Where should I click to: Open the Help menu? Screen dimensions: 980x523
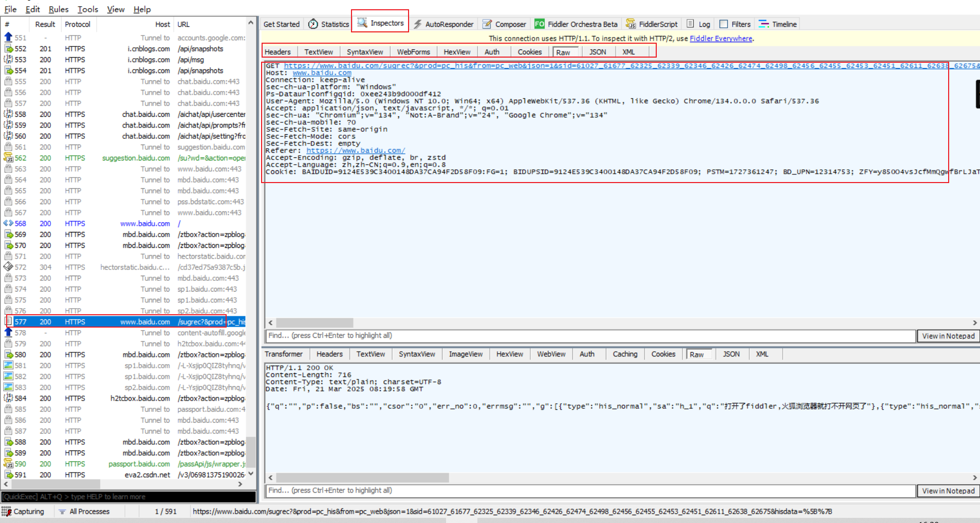point(142,9)
